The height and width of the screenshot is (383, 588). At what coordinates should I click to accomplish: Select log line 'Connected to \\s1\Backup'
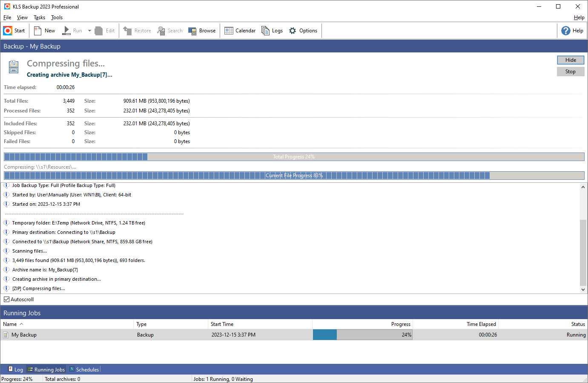[82, 242]
